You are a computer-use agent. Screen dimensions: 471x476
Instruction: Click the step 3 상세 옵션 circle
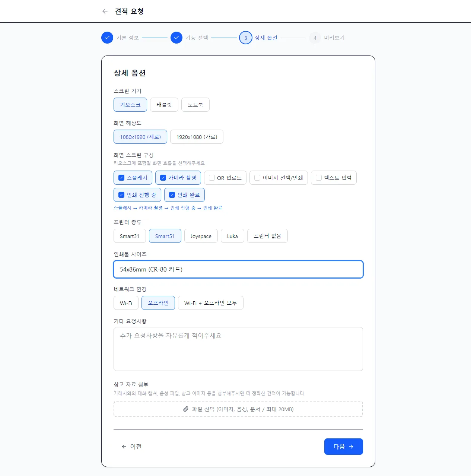tap(246, 38)
